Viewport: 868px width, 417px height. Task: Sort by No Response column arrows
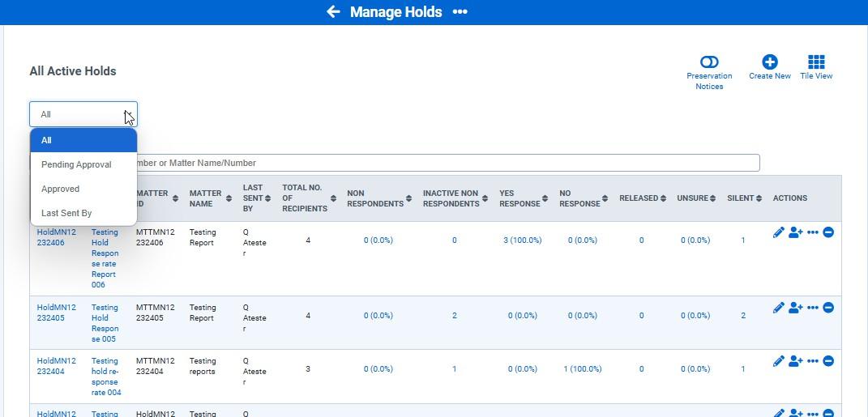coord(605,198)
